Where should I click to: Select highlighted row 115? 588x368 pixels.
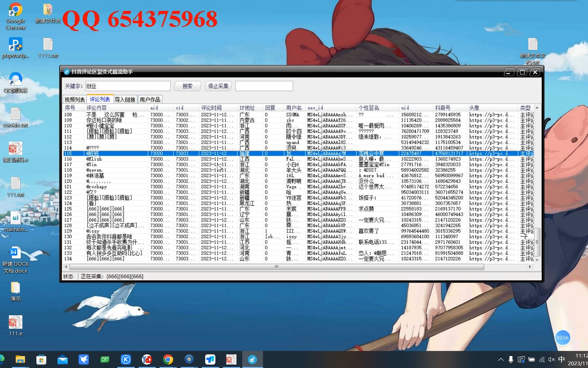point(298,153)
